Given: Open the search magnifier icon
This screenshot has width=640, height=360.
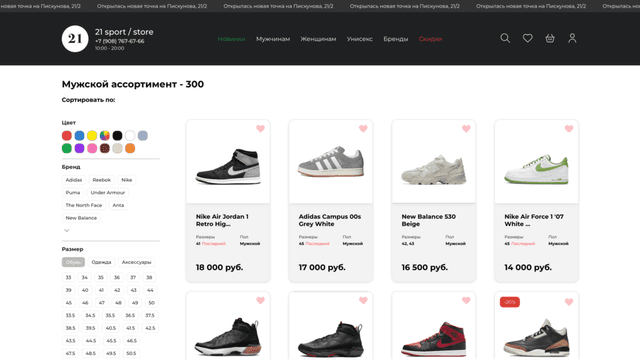Looking at the screenshot, I should click(x=505, y=38).
